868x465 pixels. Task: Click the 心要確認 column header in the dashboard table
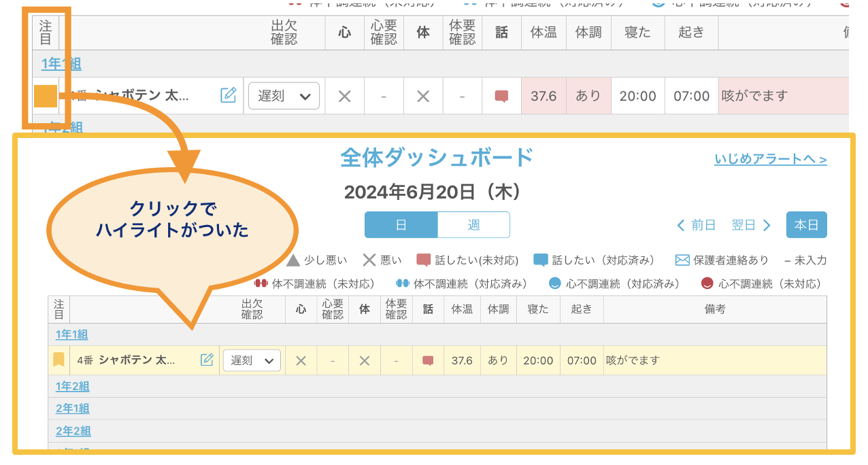point(333,309)
